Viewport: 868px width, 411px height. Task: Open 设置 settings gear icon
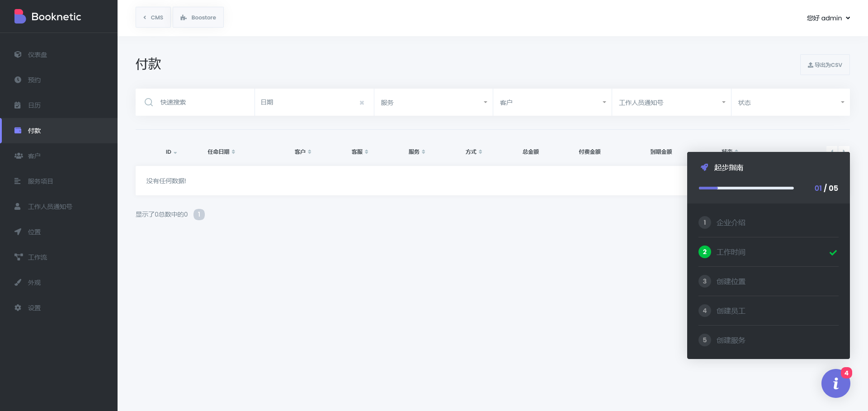point(18,307)
